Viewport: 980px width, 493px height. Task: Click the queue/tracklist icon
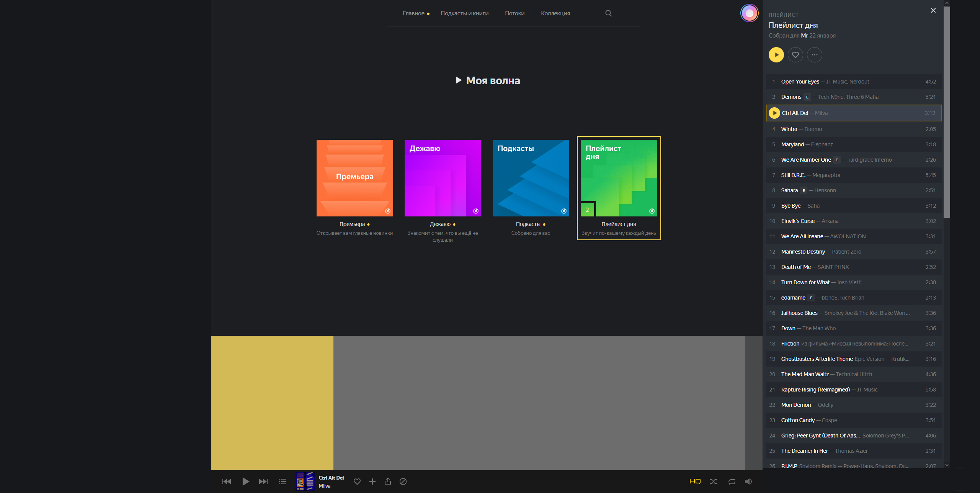click(x=282, y=482)
